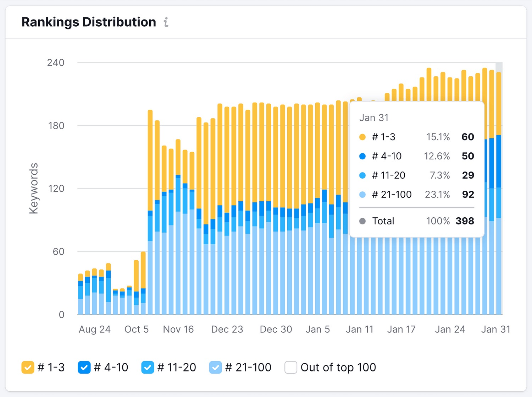
Task: Choose the Dec 30 axis date
Action: tap(276, 330)
